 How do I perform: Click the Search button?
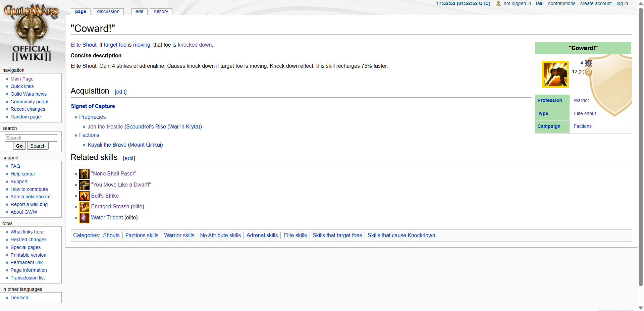[38, 146]
